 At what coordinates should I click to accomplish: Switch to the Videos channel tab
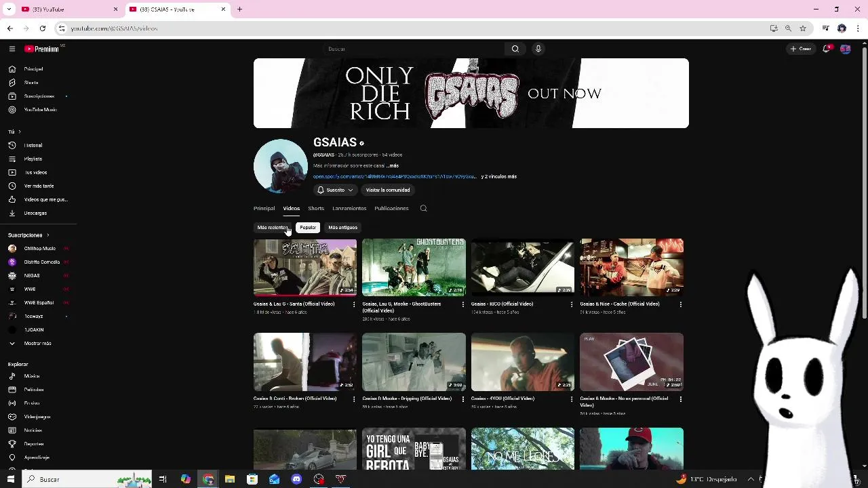pos(292,209)
